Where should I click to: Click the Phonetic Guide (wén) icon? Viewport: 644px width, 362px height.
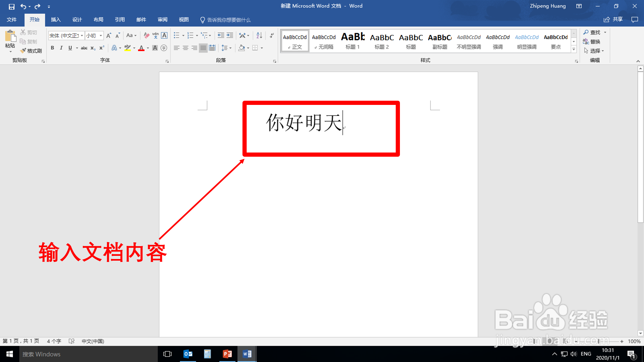tap(156, 35)
